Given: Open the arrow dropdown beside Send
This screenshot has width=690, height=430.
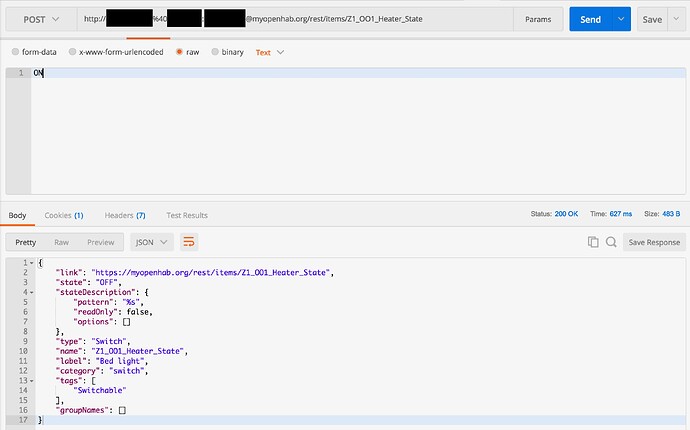Looking at the screenshot, I should [622, 19].
